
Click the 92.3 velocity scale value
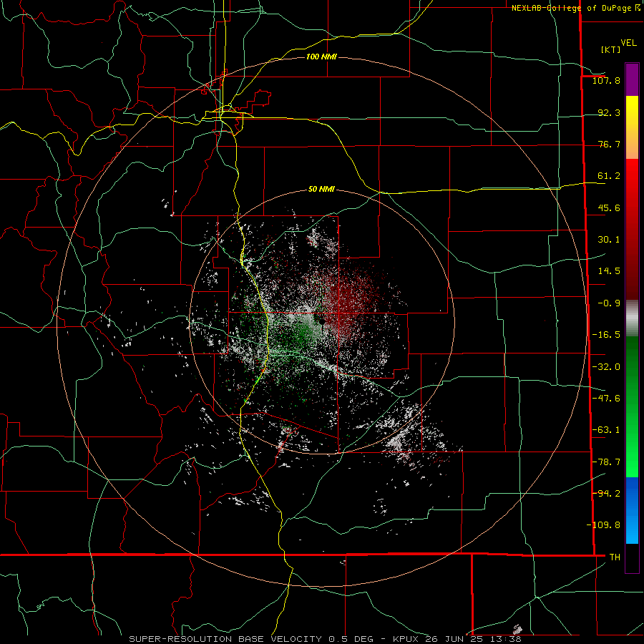(609, 112)
